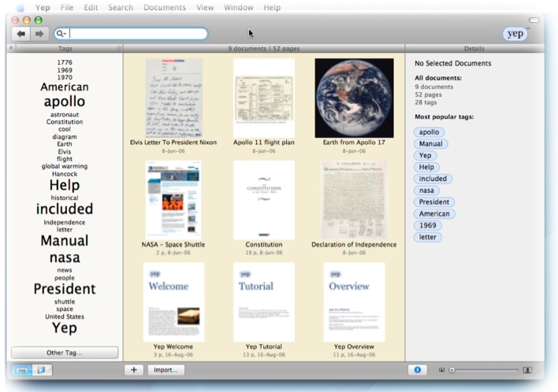Image resolution: width=558 pixels, height=392 pixels.
Task: Select the Earth from Apollo 17 thumbnail
Action: [x=354, y=98]
